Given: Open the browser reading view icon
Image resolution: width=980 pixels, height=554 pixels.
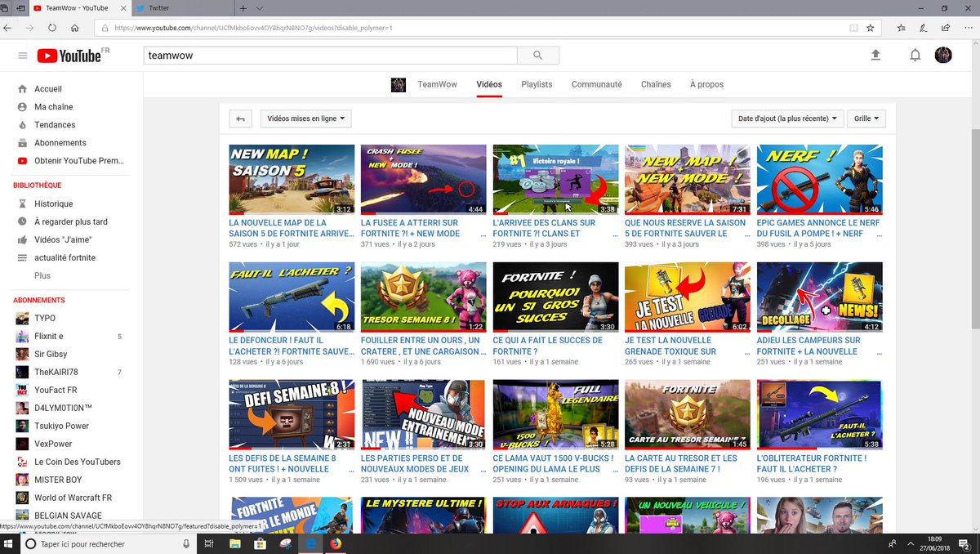Looking at the screenshot, I should point(853,27).
